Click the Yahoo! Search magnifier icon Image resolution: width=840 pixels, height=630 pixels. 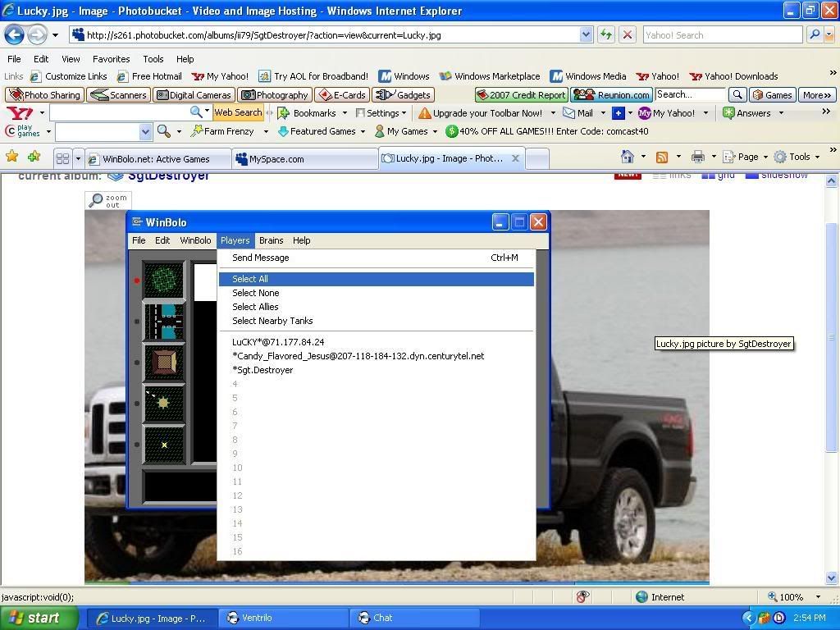point(814,34)
